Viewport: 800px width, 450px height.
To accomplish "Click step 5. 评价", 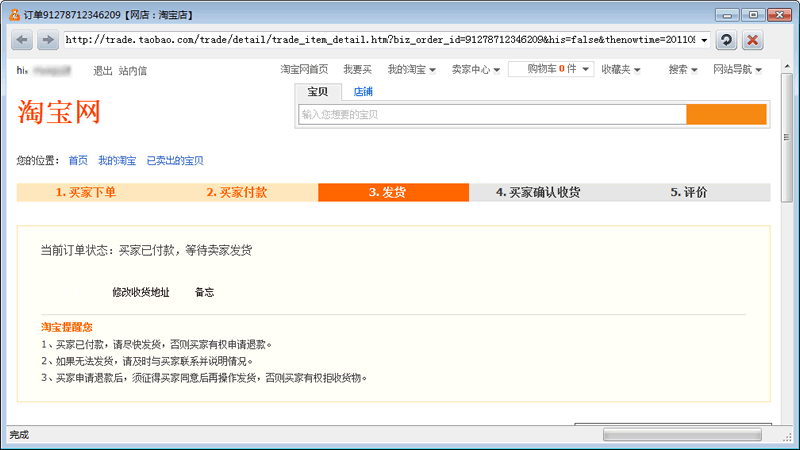I will 689,192.
